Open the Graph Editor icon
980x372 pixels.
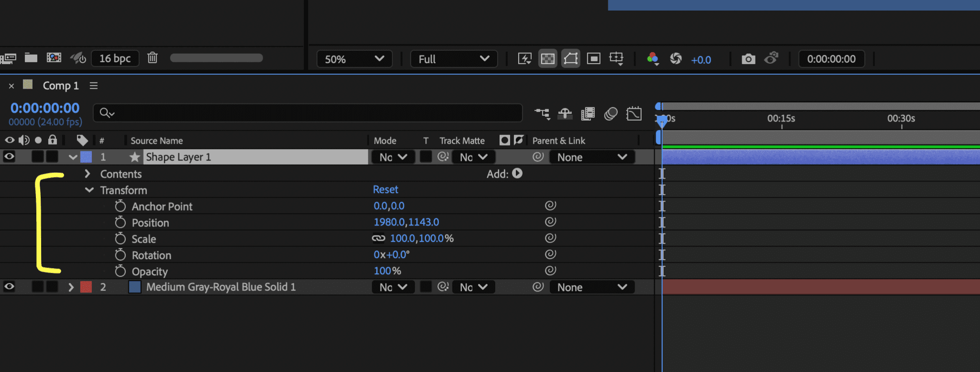point(634,113)
